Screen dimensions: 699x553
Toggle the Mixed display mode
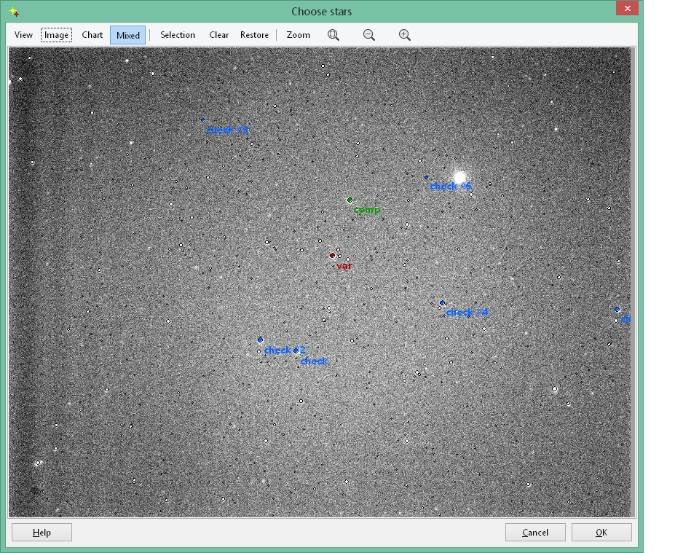pos(128,35)
